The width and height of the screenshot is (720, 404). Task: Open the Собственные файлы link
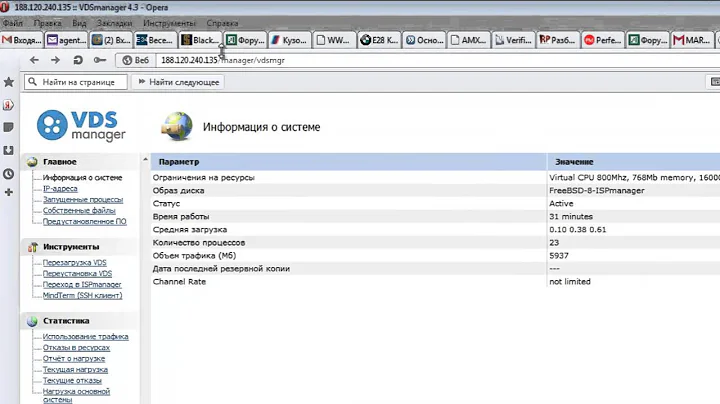(x=79, y=210)
